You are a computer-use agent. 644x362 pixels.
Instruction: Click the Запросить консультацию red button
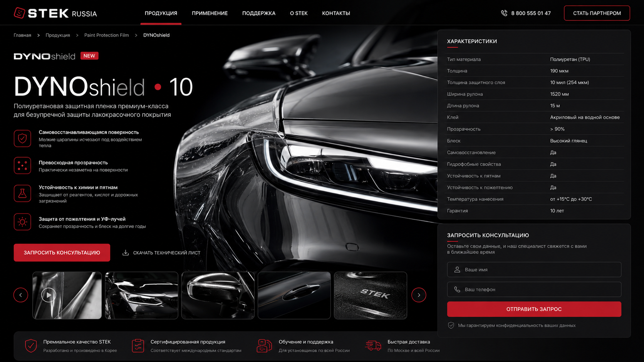62,253
